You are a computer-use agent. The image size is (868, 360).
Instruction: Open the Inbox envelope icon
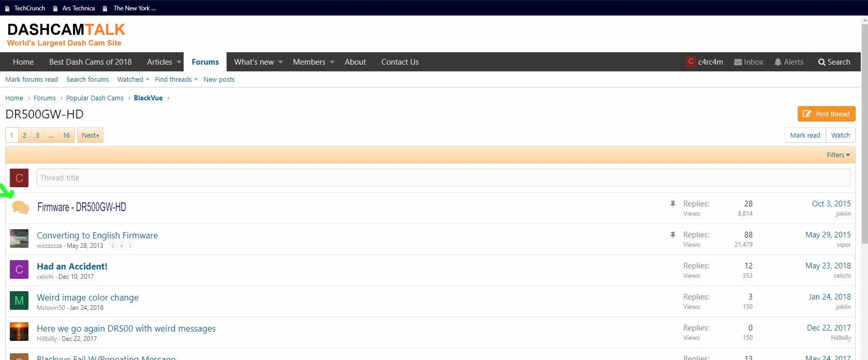[738, 62]
